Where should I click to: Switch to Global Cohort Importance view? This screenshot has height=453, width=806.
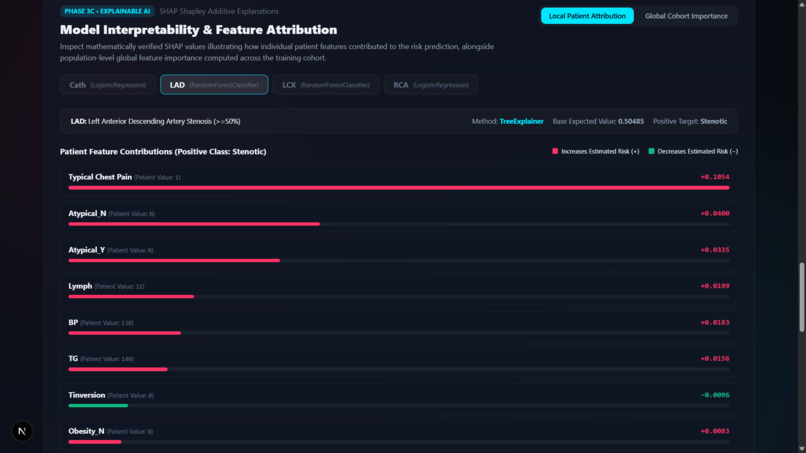(x=686, y=16)
